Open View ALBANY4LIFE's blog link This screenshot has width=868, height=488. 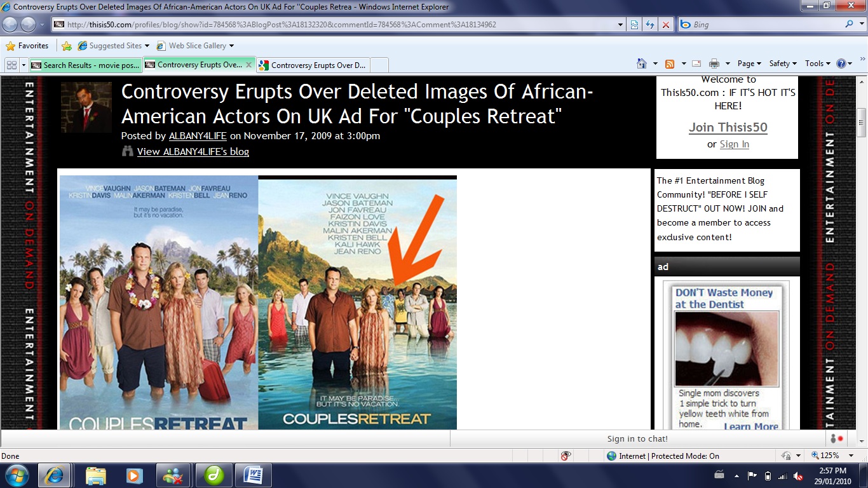193,151
